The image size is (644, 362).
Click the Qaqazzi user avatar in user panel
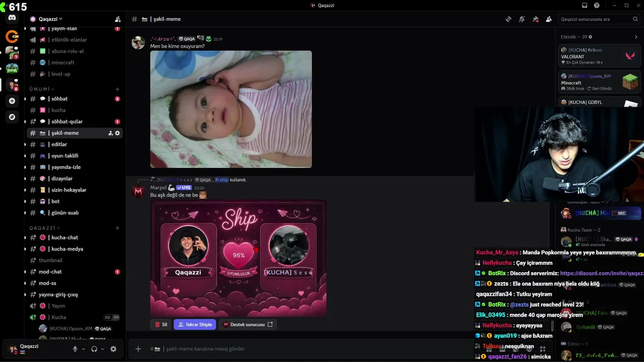pos(13,349)
